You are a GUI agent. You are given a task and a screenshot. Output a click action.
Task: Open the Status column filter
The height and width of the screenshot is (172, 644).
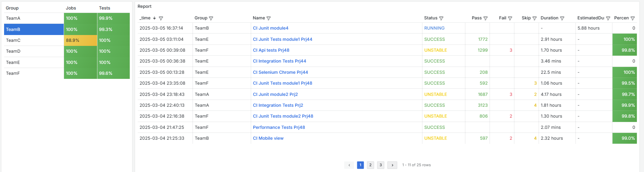tap(441, 18)
